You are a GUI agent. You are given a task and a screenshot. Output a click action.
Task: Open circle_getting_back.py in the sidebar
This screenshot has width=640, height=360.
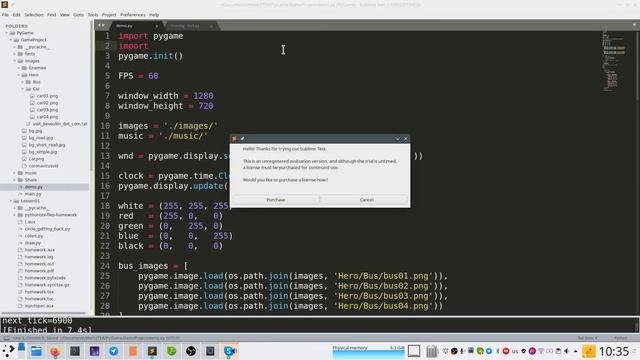click(x=47, y=229)
